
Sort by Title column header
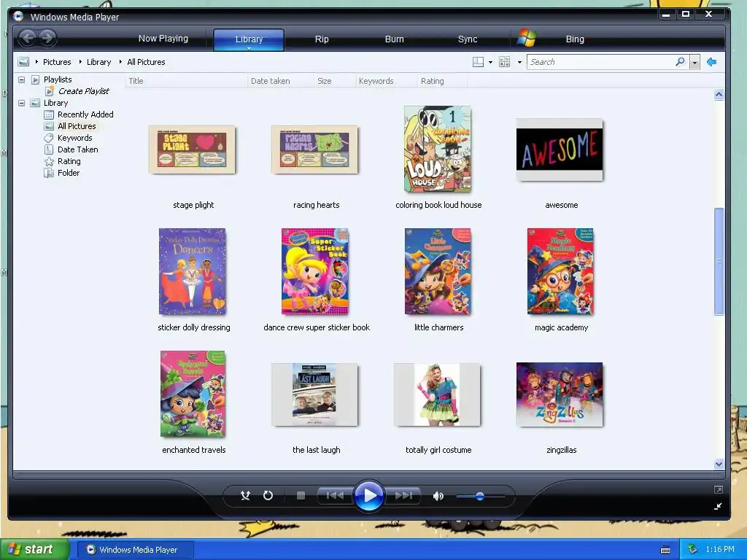186,81
